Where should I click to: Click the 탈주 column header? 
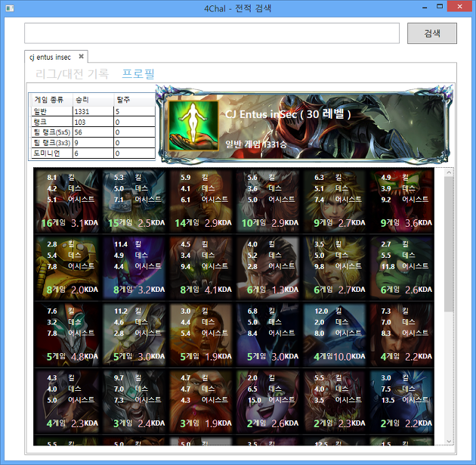click(134, 100)
